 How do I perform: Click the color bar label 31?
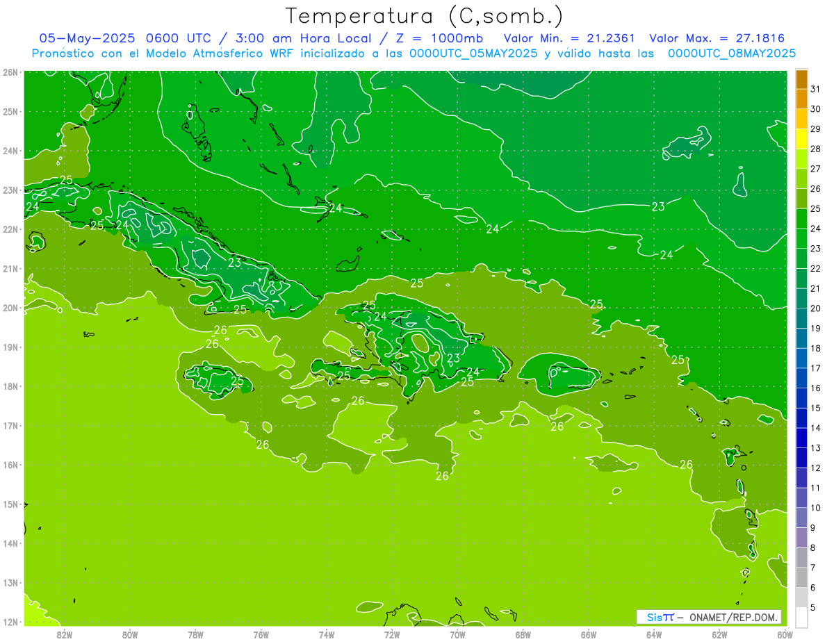[x=815, y=89]
